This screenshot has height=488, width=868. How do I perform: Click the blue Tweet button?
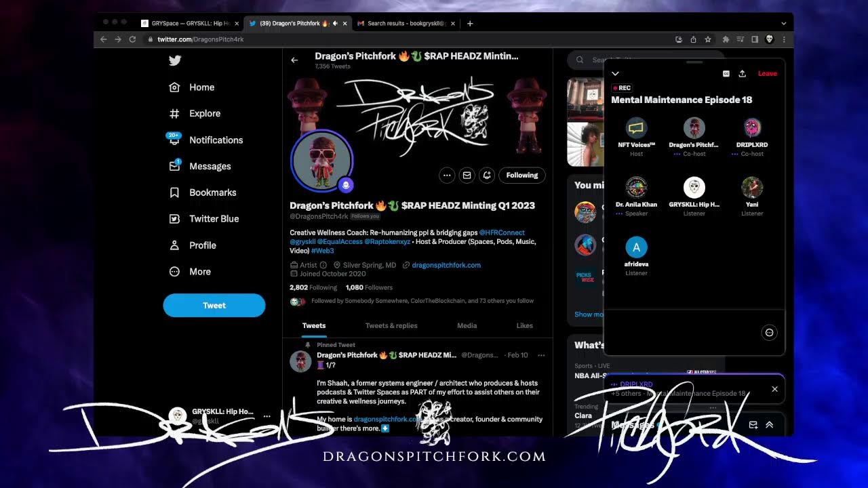coord(214,305)
